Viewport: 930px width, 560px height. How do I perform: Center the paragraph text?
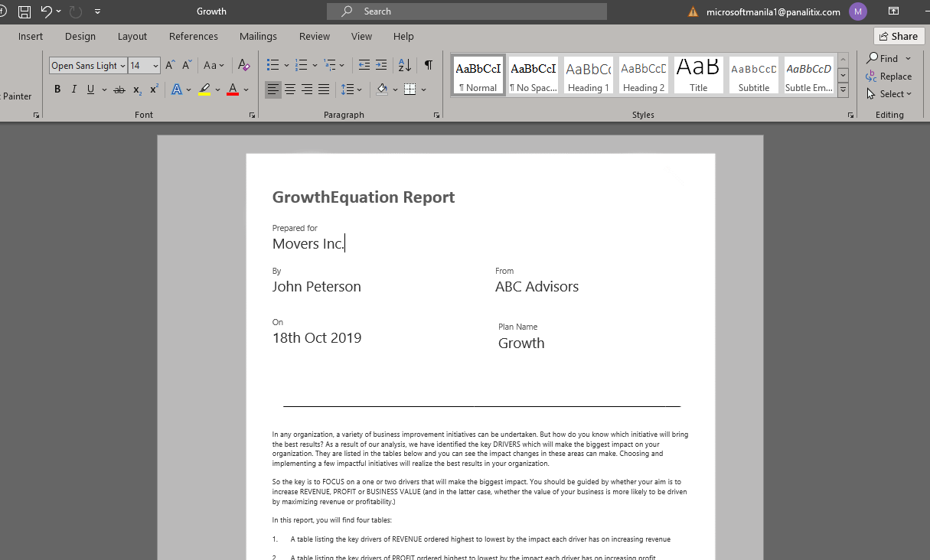pyautogui.click(x=290, y=90)
